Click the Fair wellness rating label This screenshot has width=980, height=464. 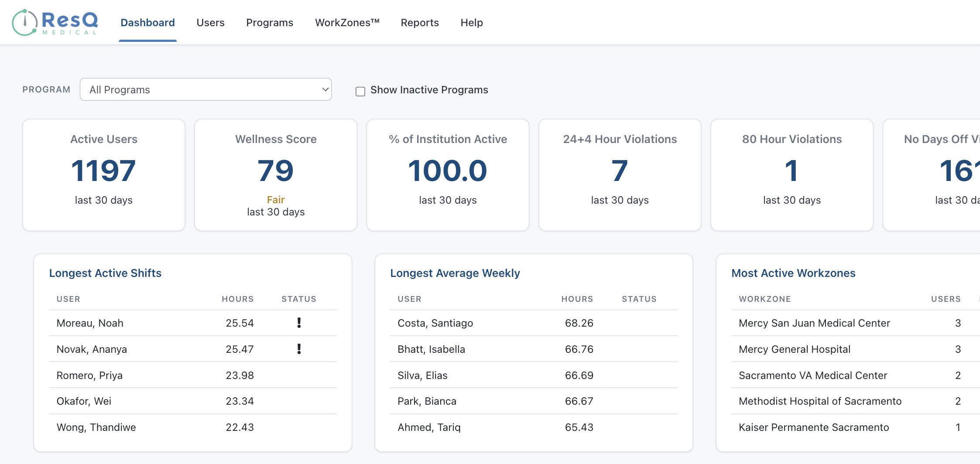(276, 199)
